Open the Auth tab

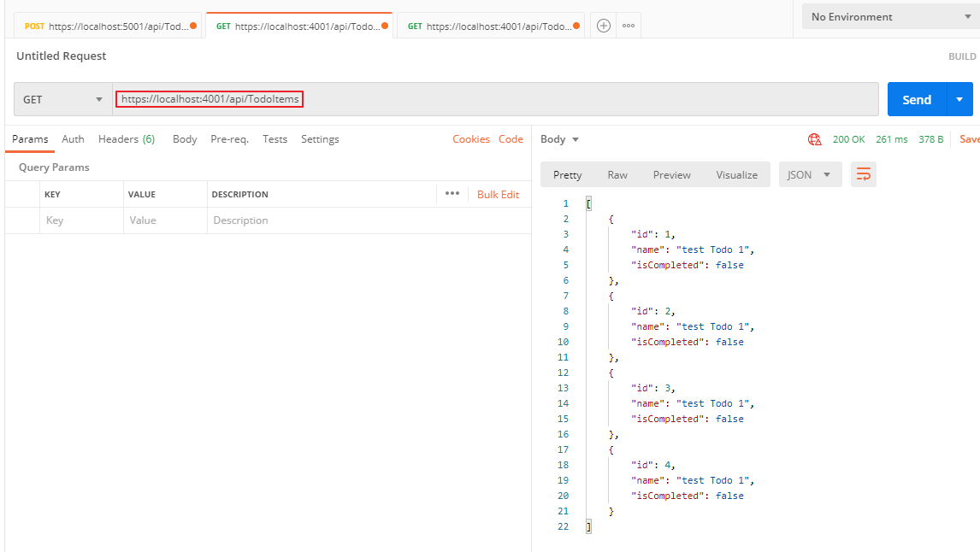pyautogui.click(x=73, y=139)
